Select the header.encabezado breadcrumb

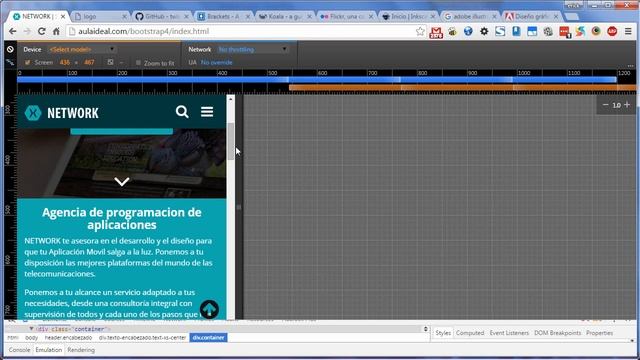tap(68, 338)
